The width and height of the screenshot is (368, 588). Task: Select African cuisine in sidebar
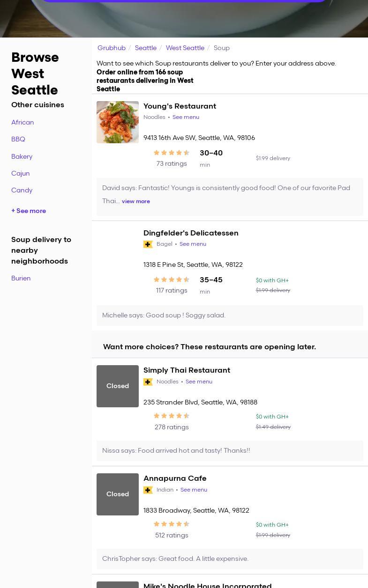(23, 122)
